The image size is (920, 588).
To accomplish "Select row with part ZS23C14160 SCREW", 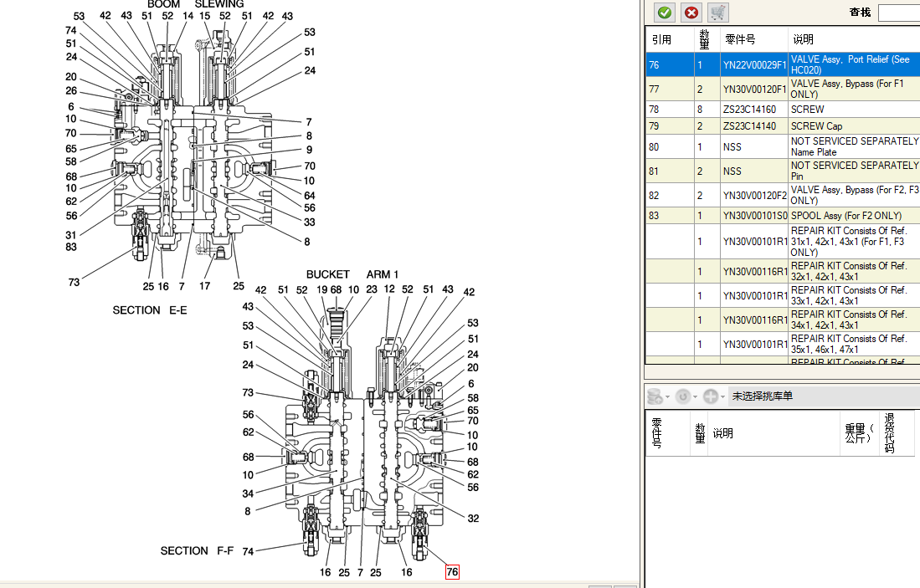I will pos(783,109).
